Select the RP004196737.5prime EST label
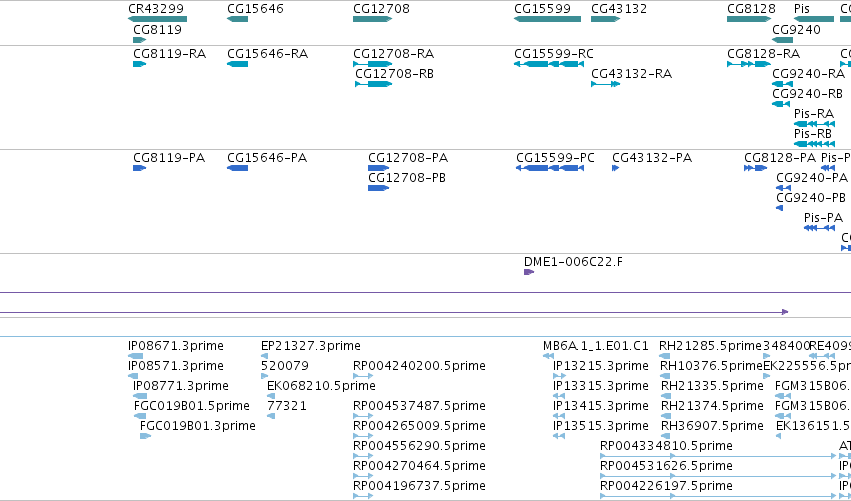 pos(420,486)
